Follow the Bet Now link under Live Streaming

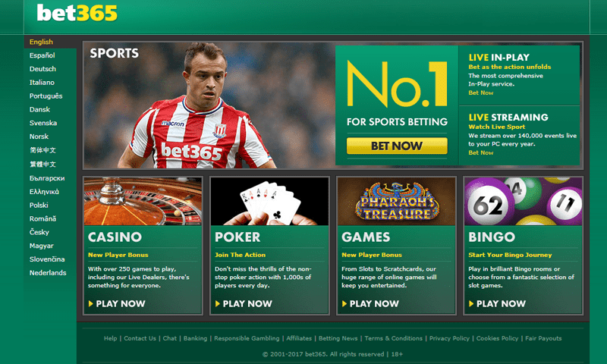[481, 152]
